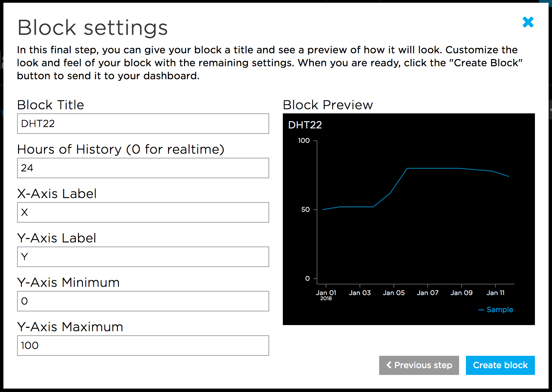Focus the Hours of History field
This screenshot has width=552, height=392.
tap(143, 168)
